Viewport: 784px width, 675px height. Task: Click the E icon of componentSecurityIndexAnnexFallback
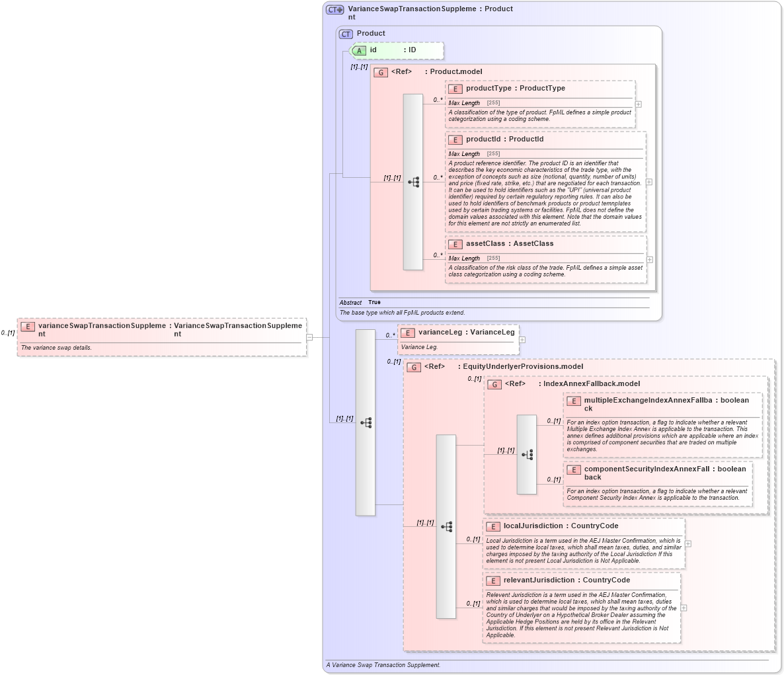(x=574, y=470)
